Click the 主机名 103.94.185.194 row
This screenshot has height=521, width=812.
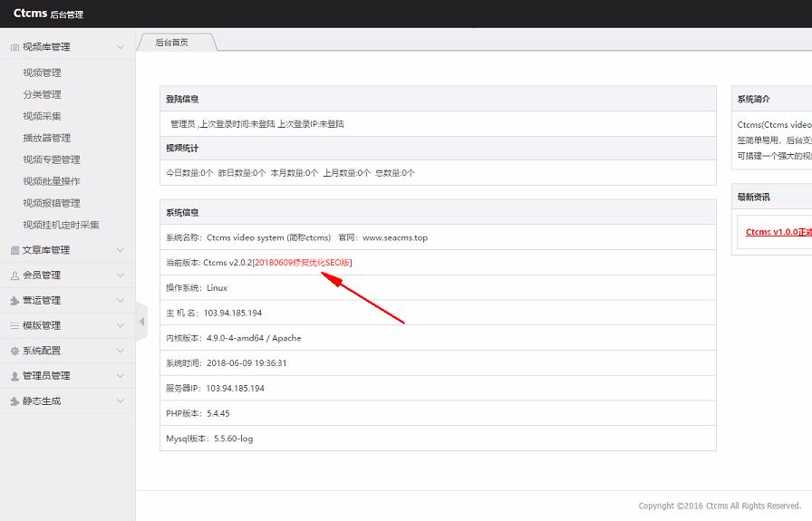point(438,313)
